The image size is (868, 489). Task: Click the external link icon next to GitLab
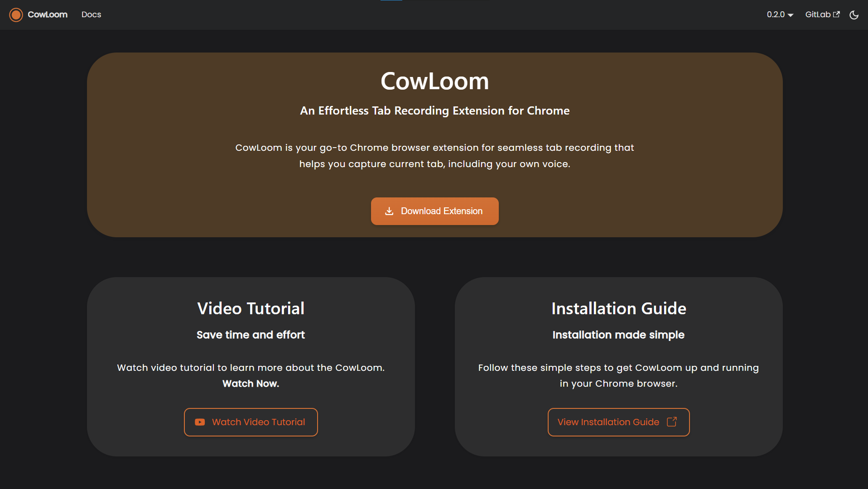pos(837,14)
